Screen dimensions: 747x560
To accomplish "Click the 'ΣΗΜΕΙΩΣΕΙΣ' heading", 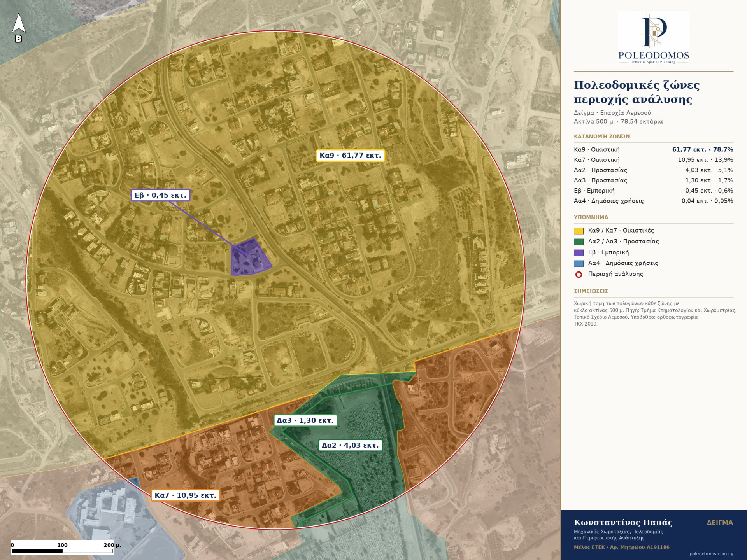I will tap(591, 291).
